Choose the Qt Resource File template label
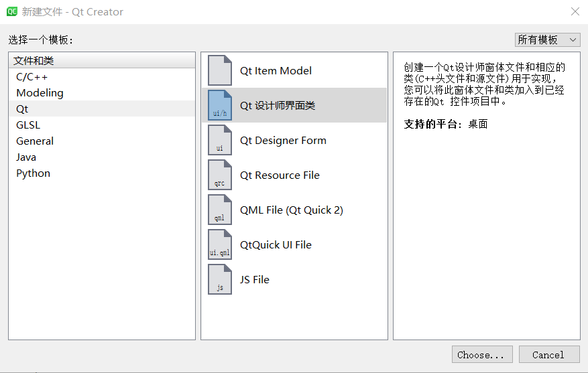The width and height of the screenshot is (588, 373). [280, 175]
